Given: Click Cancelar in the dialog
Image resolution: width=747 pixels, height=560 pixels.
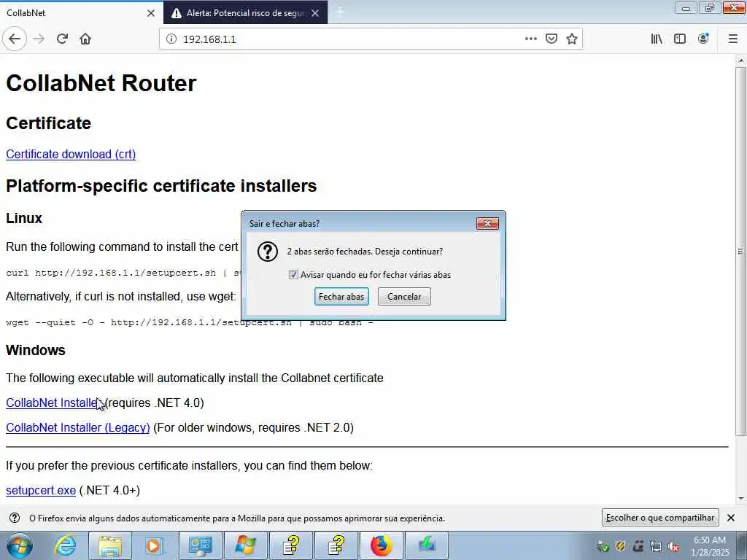Looking at the screenshot, I should click(404, 297).
